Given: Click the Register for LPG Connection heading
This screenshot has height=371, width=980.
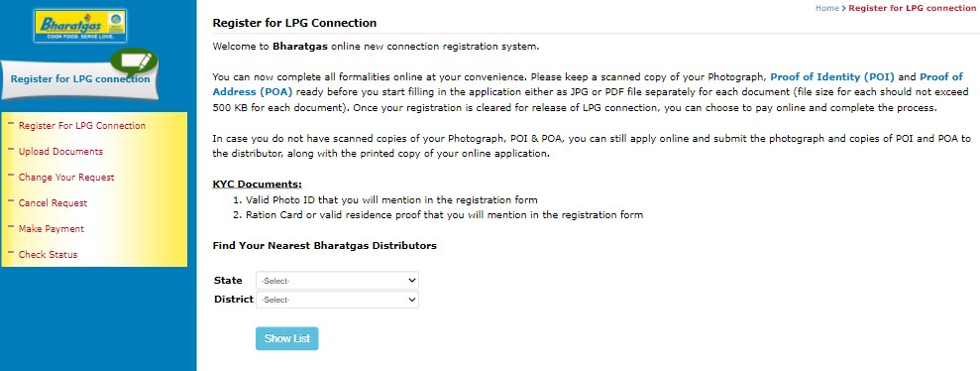Looking at the screenshot, I should click(x=294, y=23).
